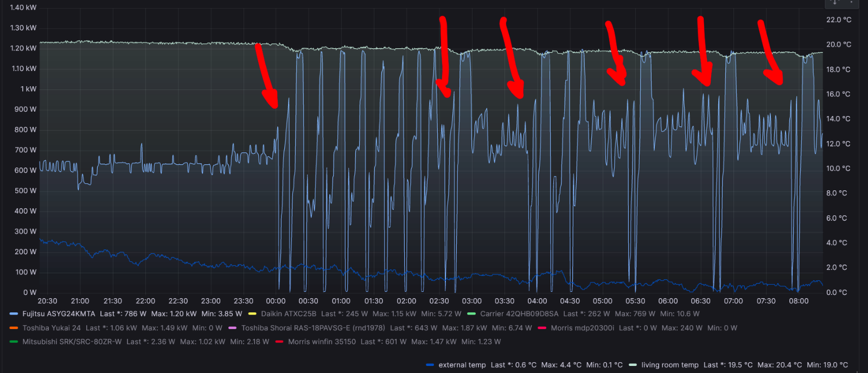Click the Daikin 'Max: 1.15 kW' value
This screenshot has width=868, height=373.
pos(394,314)
